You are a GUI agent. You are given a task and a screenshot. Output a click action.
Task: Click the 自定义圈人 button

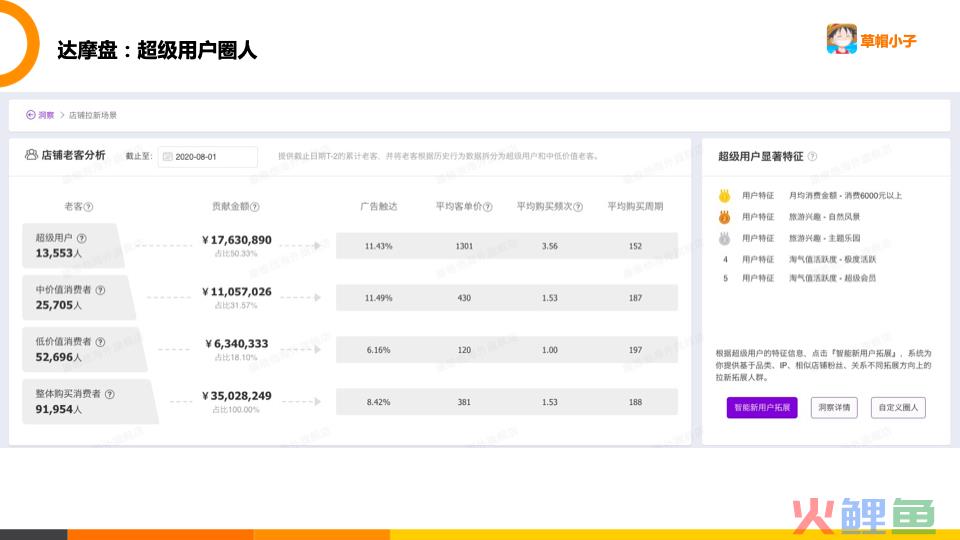(898, 407)
